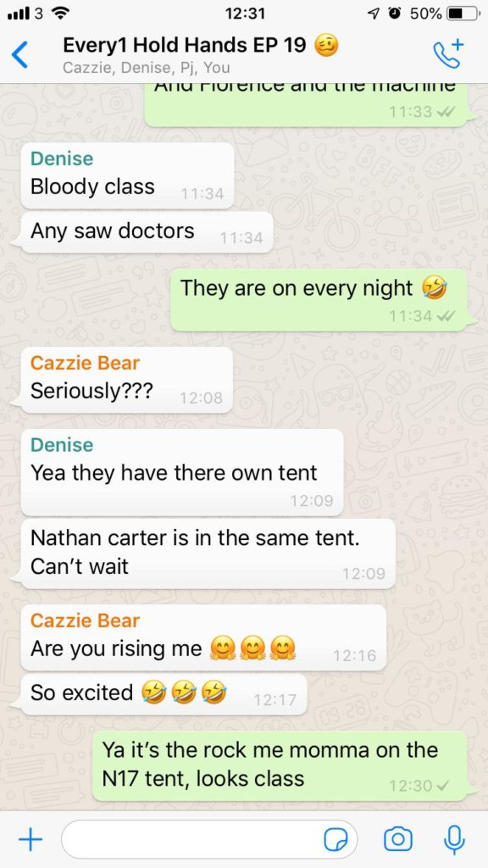Viewport: 488px width, 868px height.
Task: Tap the "rock me momma" sent message
Action: pyautogui.click(x=280, y=765)
